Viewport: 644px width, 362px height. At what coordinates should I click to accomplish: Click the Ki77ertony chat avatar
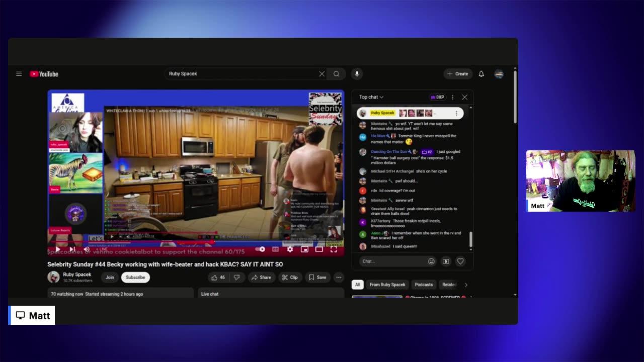[x=363, y=222]
